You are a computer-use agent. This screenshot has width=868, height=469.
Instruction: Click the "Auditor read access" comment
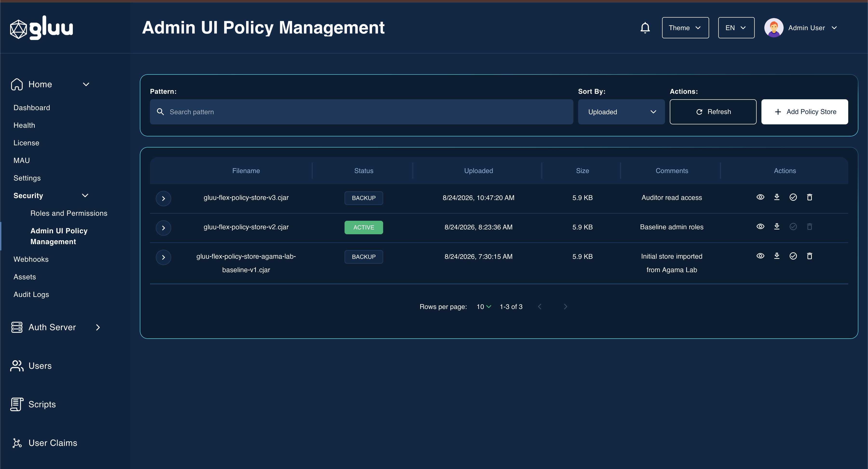click(671, 198)
